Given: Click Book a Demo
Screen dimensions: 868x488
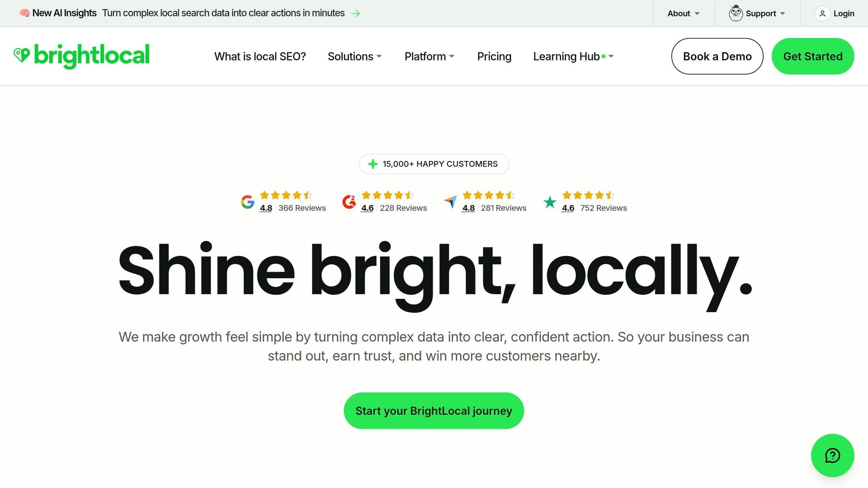Looking at the screenshot, I should [717, 56].
